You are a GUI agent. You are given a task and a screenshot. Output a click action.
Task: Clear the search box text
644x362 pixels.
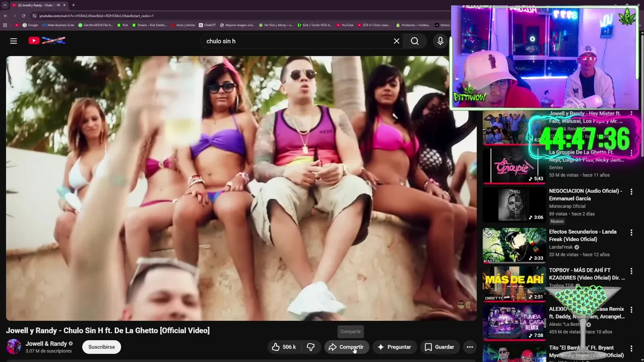click(396, 41)
